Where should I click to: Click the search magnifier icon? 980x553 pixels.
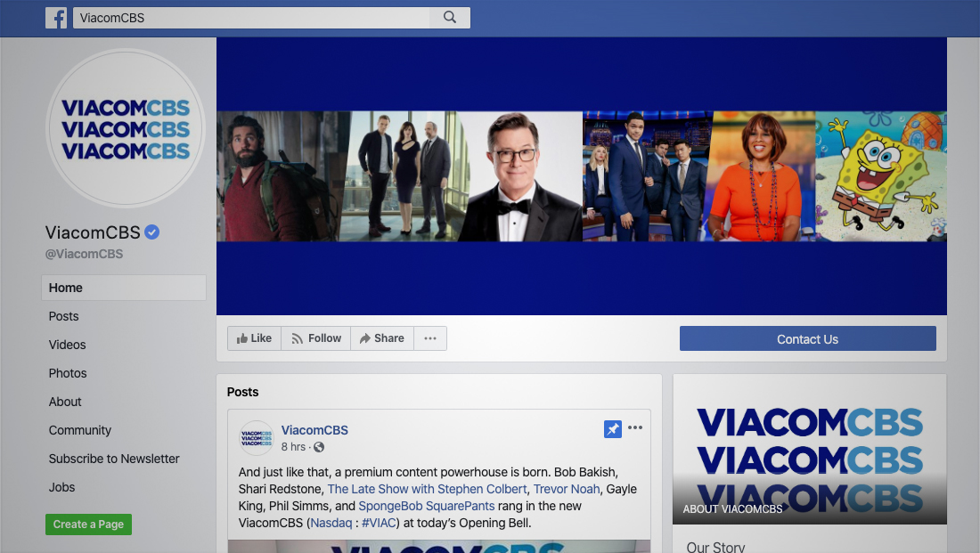point(449,18)
